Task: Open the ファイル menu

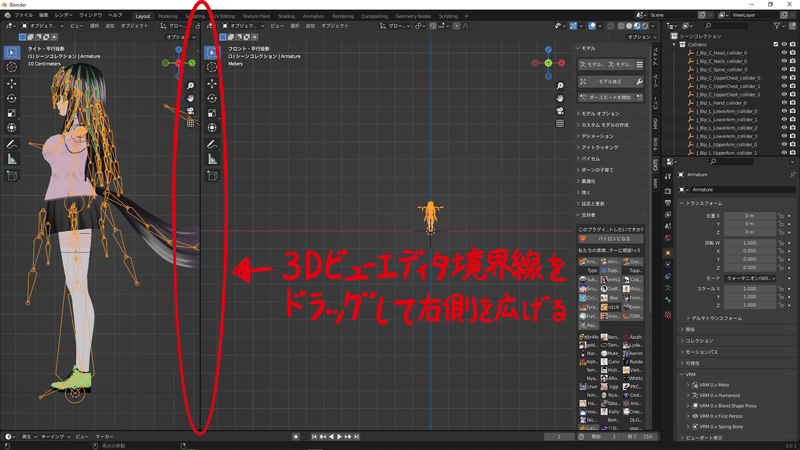Action: pos(24,15)
